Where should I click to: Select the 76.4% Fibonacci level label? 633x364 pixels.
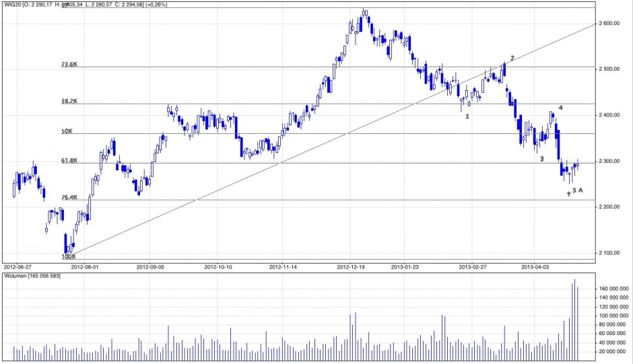(x=69, y=197)
